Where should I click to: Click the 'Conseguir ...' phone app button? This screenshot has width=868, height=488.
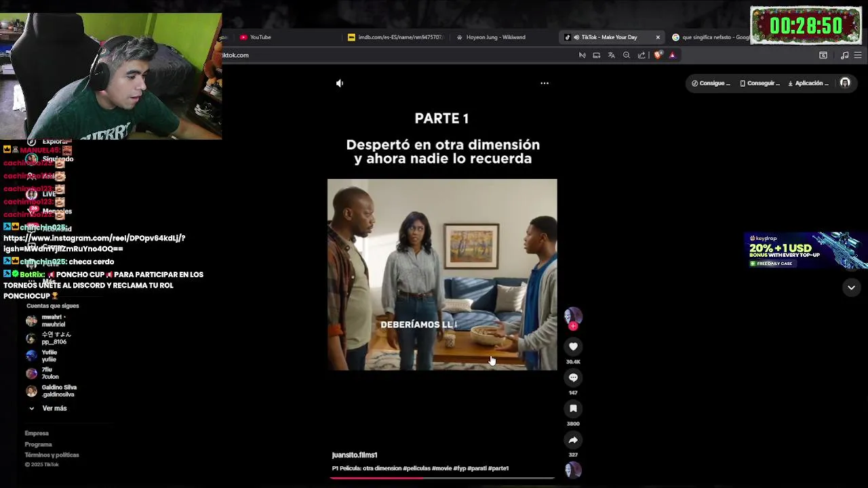click(x=759, y=83)
